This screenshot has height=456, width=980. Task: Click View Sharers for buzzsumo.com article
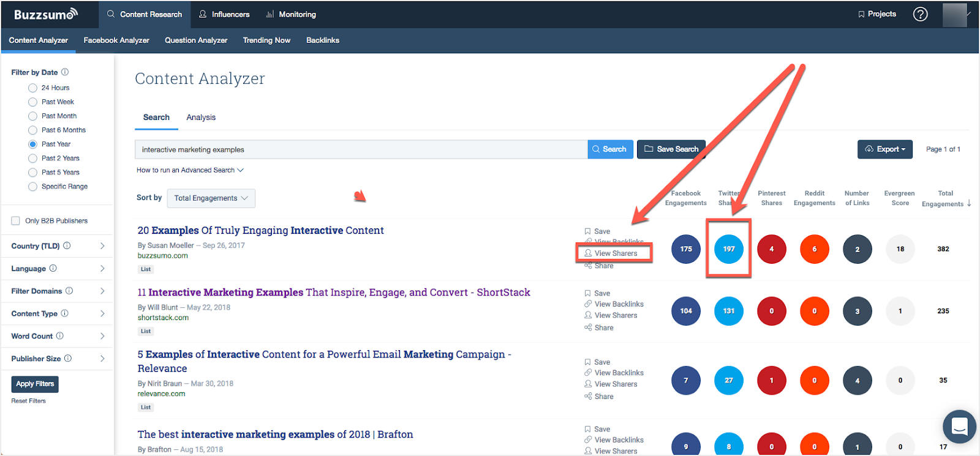[x=611, y=253]
